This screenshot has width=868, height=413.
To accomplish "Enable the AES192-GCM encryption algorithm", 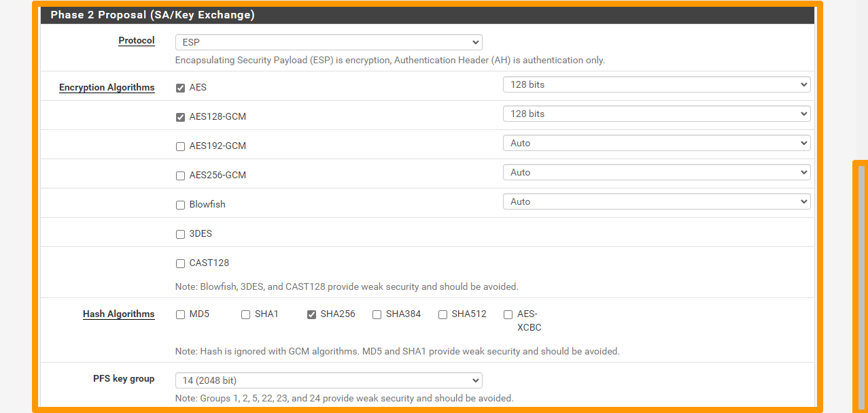I will 180,146.
